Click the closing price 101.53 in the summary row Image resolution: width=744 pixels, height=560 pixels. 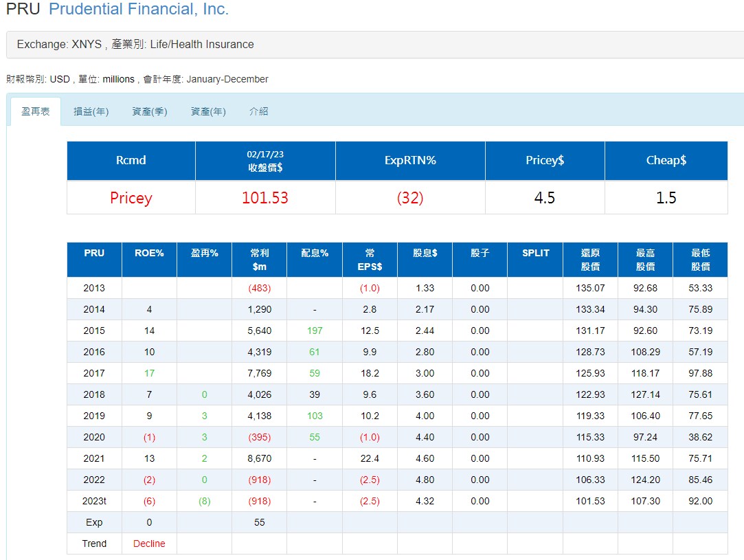coord(265,198)
